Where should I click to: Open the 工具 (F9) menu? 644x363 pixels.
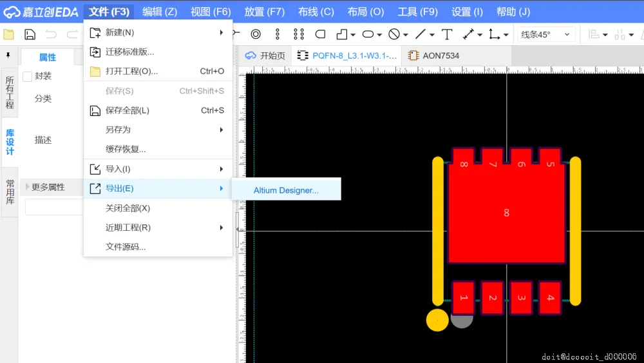(x=418, y=12)
